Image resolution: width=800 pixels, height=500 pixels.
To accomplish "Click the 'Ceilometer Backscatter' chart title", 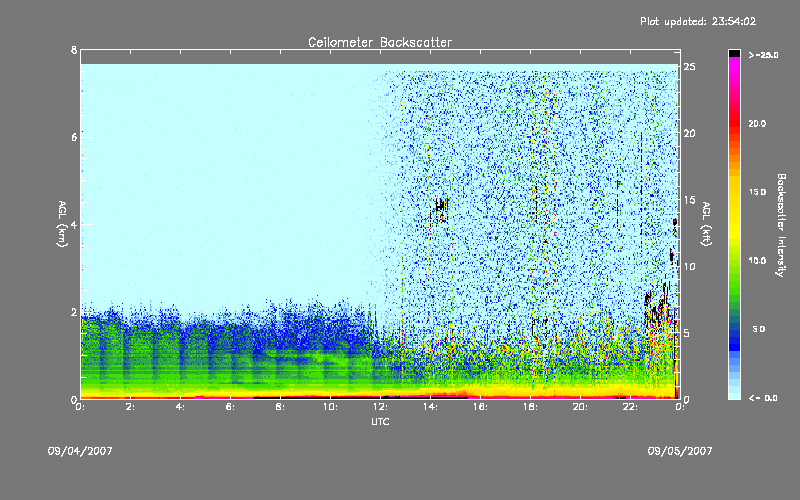I will (380, 42).
